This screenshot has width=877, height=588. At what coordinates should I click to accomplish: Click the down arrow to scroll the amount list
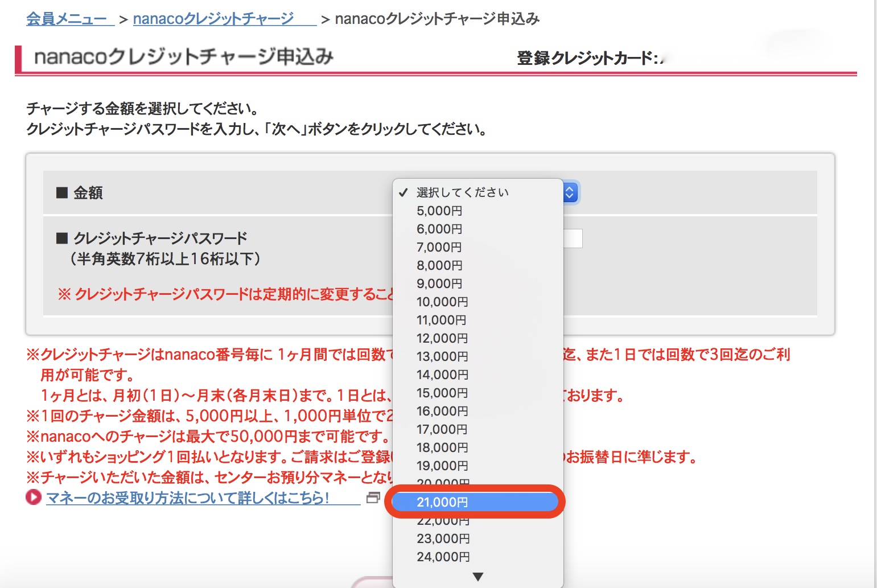[478, 577]
